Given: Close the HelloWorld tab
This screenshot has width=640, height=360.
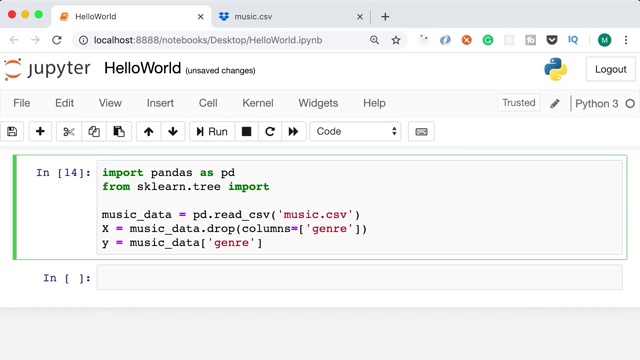Looking at the screenshot, I should point(200,17).
